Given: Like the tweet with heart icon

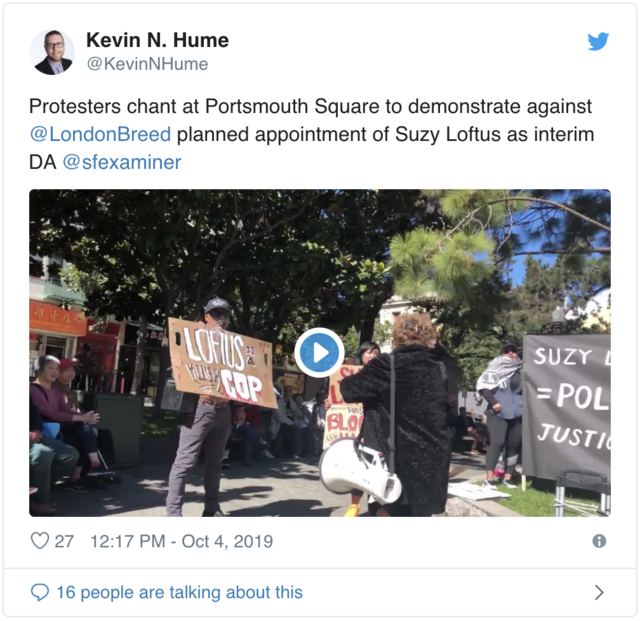Looking at the screenshot, I should (x=40, y=541).
